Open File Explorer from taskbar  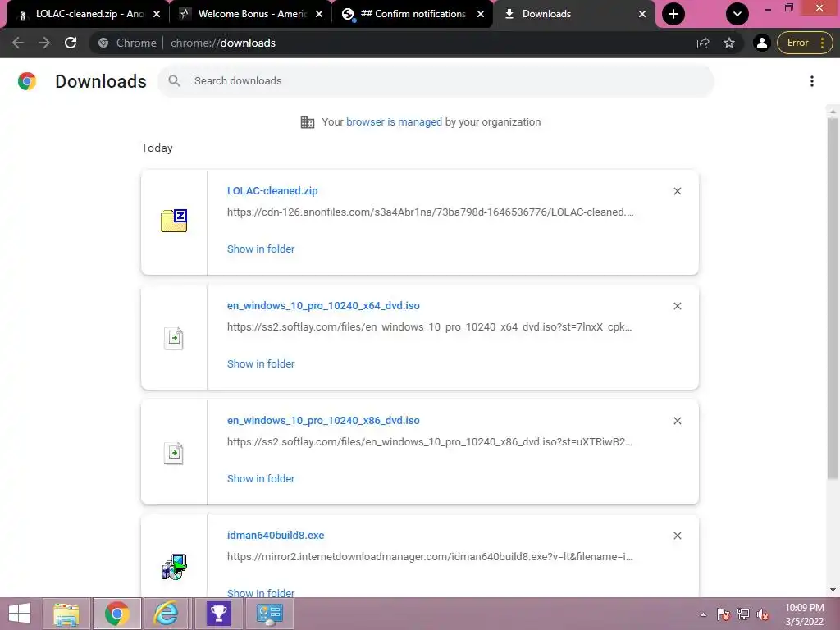coord(66,614)
